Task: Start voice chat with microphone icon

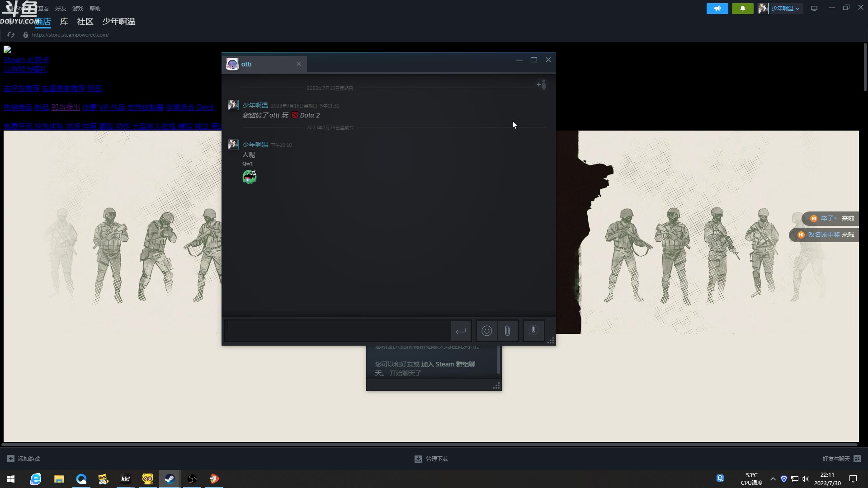Action: pos(533,331)
